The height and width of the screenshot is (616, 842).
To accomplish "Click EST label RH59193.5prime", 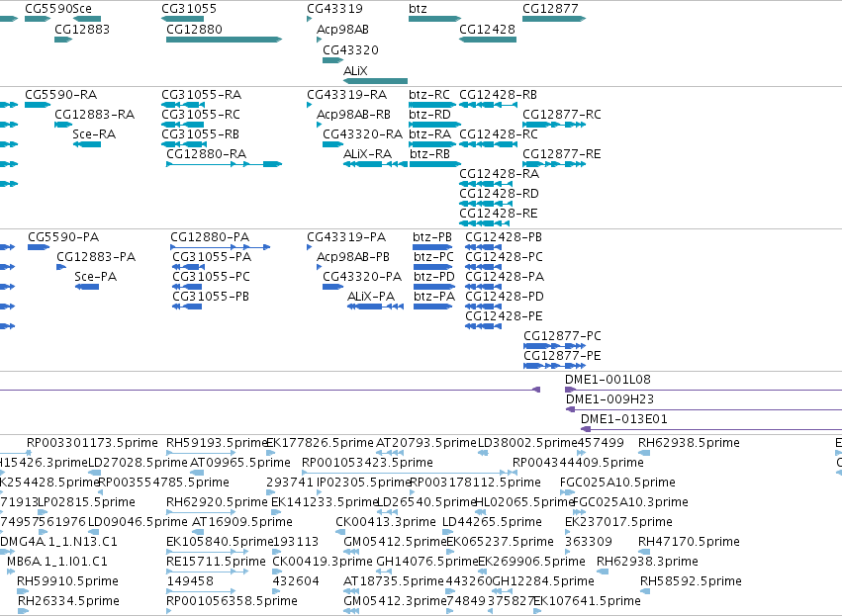I will pyautogui.click(x=217, y=443).
